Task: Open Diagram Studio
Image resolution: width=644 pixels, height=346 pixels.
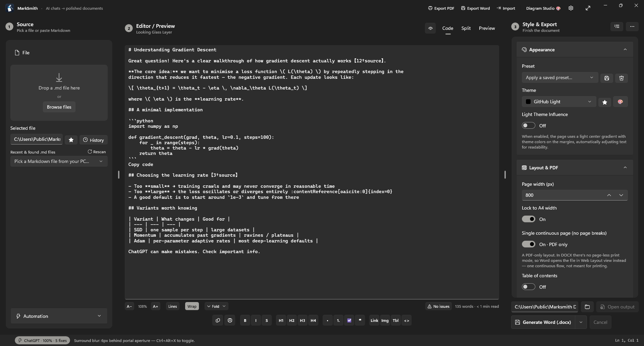Action: pos(543,8)
